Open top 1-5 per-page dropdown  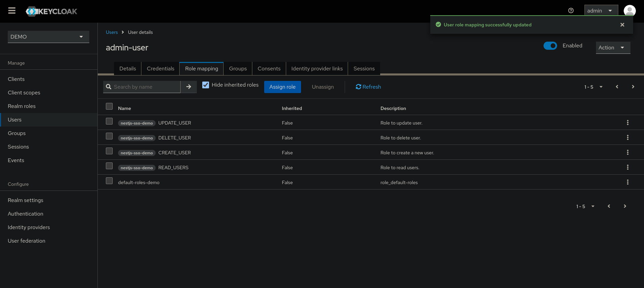pyautogui.click(x=593, y=87)
